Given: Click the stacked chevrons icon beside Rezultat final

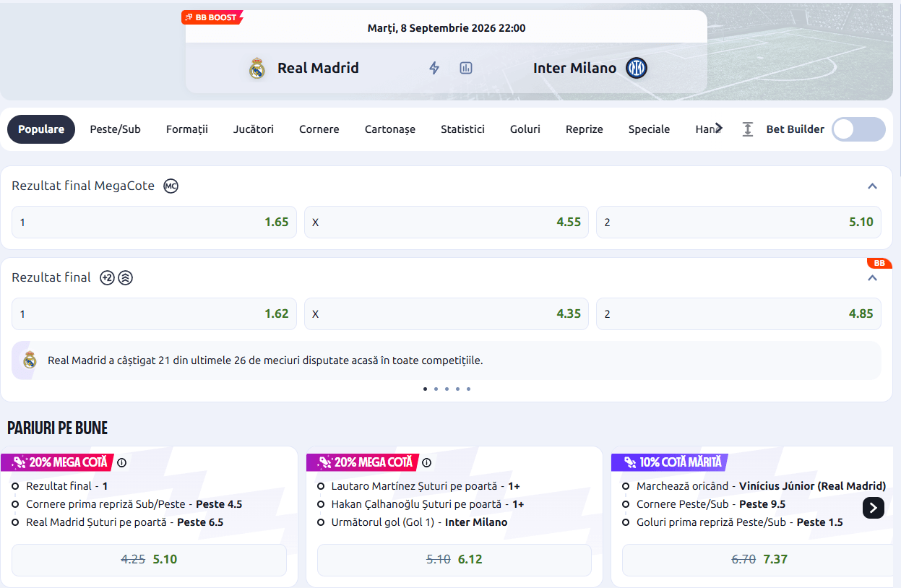Looking at the screenshot, I should pyautogui.click(x=126, y=277).
